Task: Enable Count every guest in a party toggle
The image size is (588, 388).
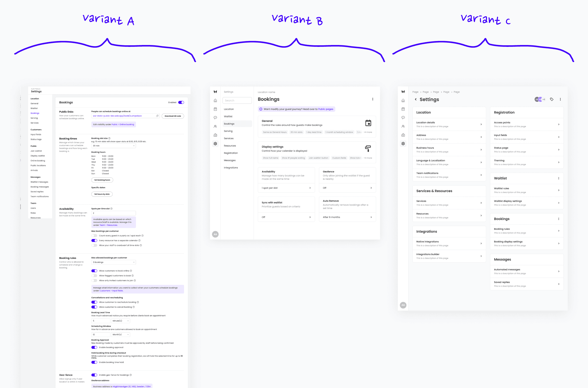Action: coord(94,236)
